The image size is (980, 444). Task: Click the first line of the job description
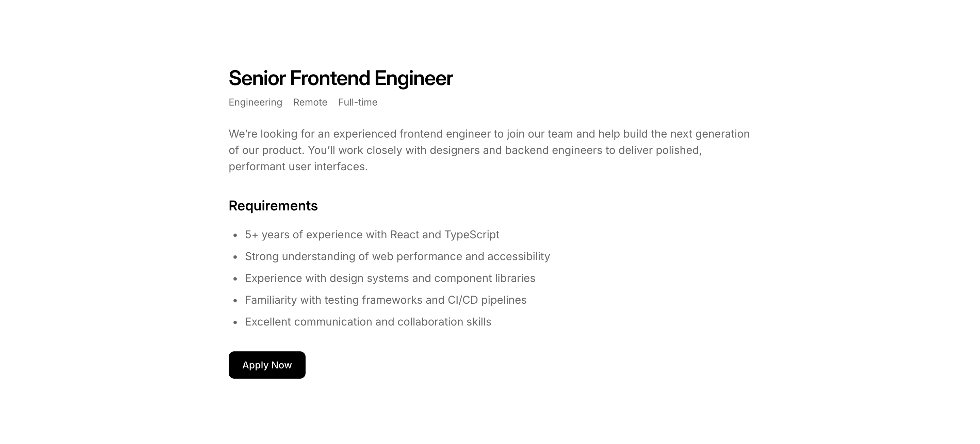489,134
